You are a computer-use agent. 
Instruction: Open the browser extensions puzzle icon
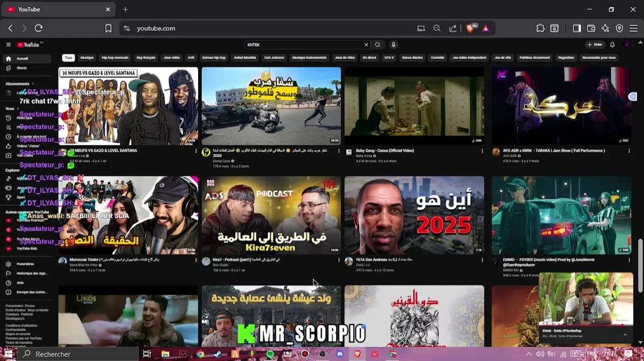click(540, 29)
